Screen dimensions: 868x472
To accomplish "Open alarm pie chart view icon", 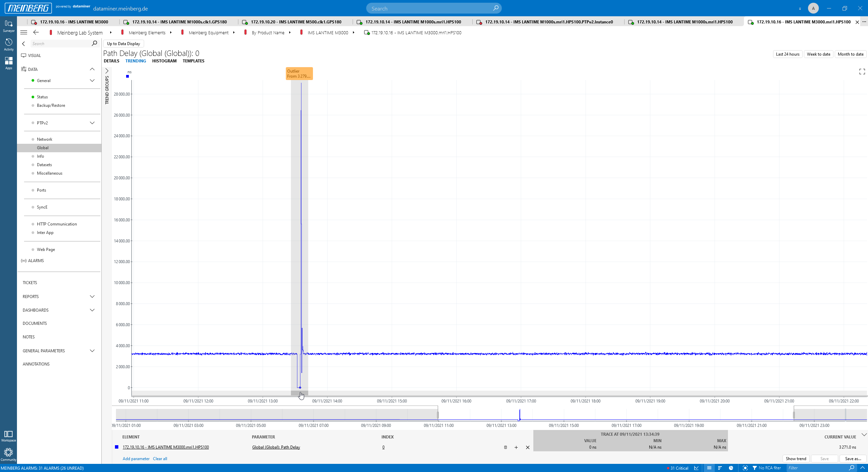I will pos(731,468).
